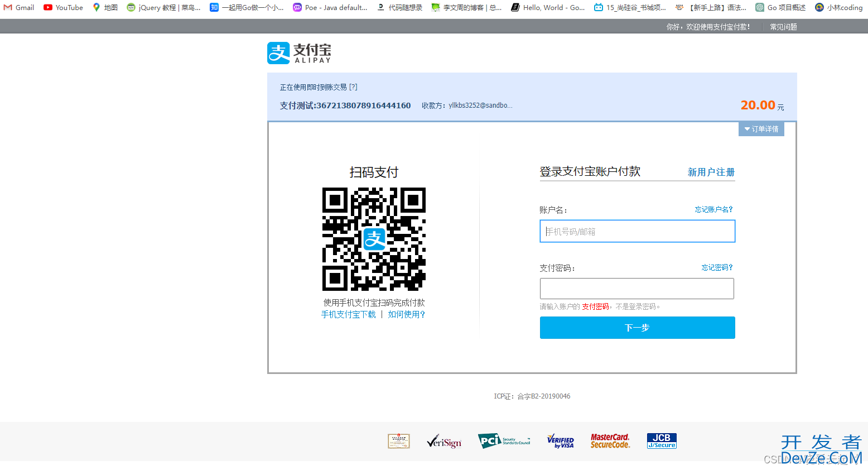This screenshot has width=868, height=470.
Task: Open the 常见问题 FAQ link
Action: click(783, 27)
